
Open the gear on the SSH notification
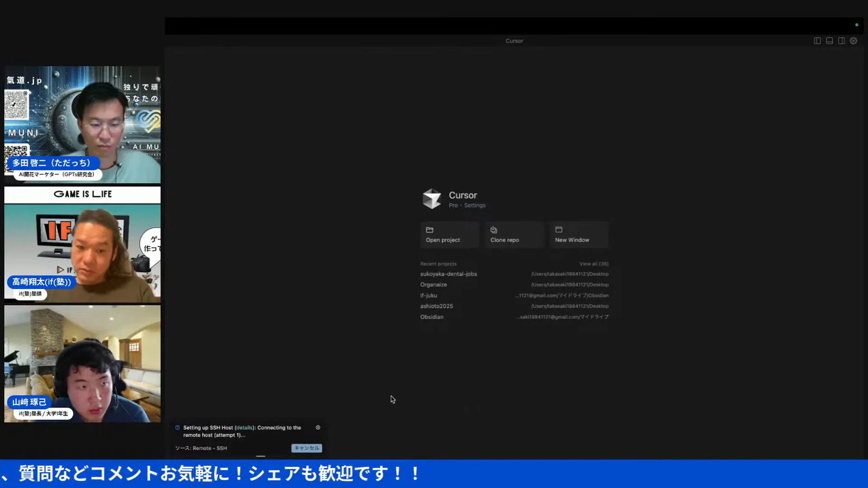pyautogui.click(x=318, y=427)
